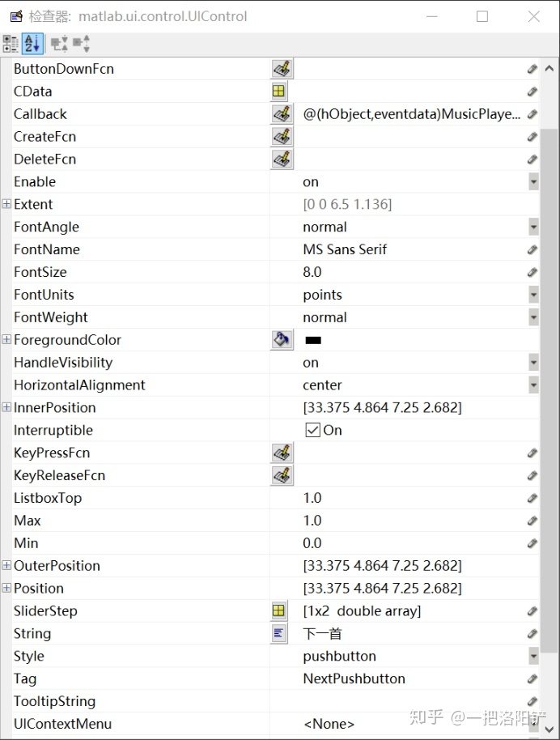Click the String value 下一首
Screen dimensions: 560x740
tap(322, 634)
